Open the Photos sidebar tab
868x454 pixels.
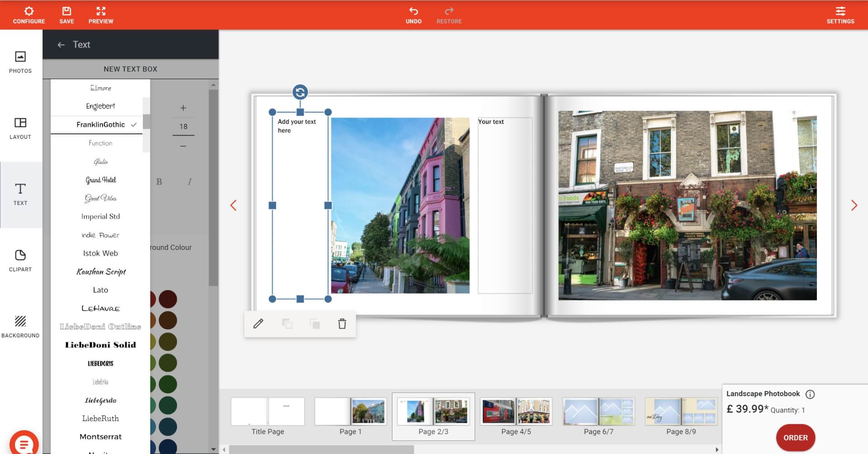pyautogui.click(x=20, y=62)
